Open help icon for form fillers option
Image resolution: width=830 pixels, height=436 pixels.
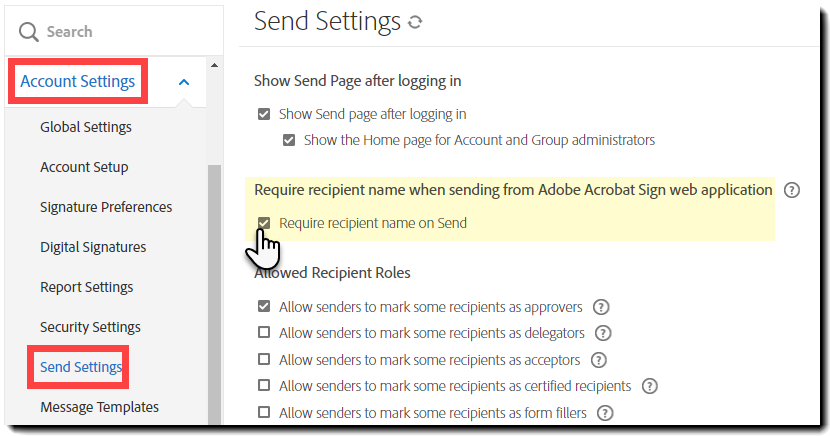604,412
